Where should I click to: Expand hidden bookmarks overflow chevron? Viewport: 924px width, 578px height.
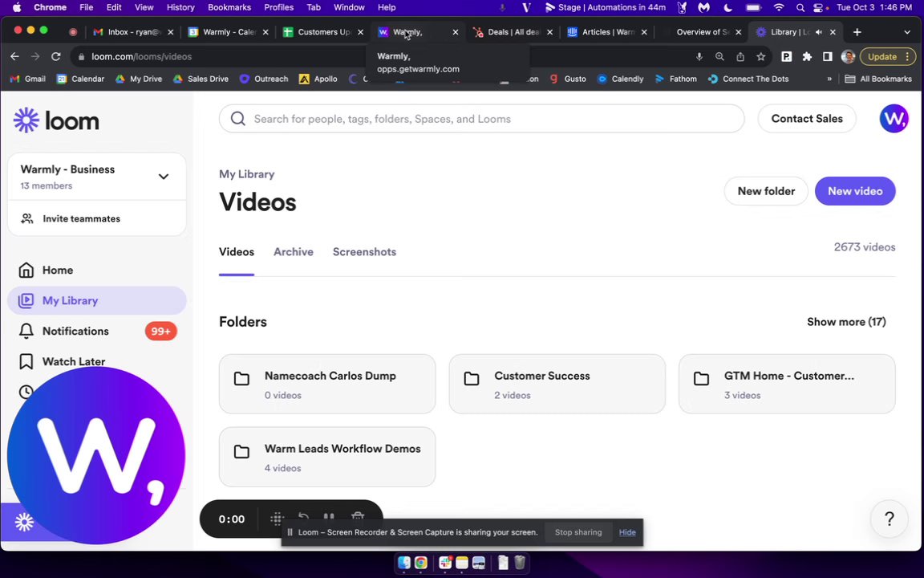tap(829, 79)
